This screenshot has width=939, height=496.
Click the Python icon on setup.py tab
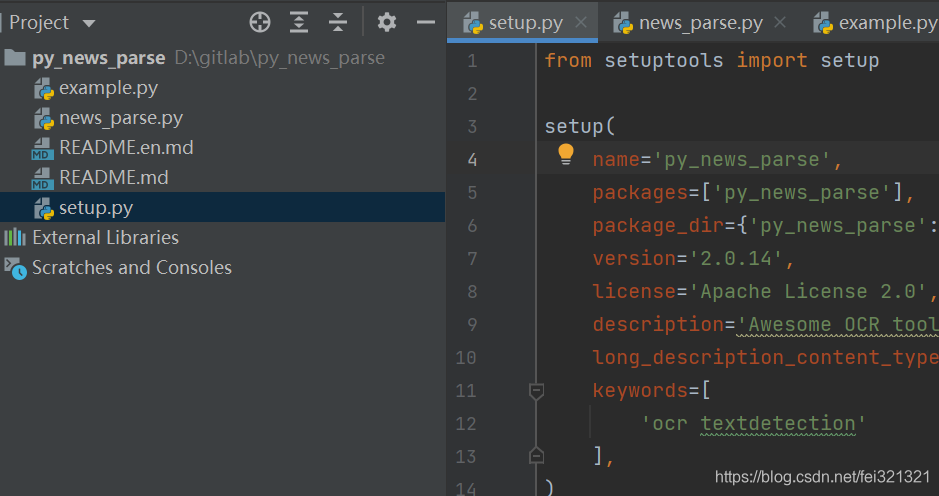[473, 23]
